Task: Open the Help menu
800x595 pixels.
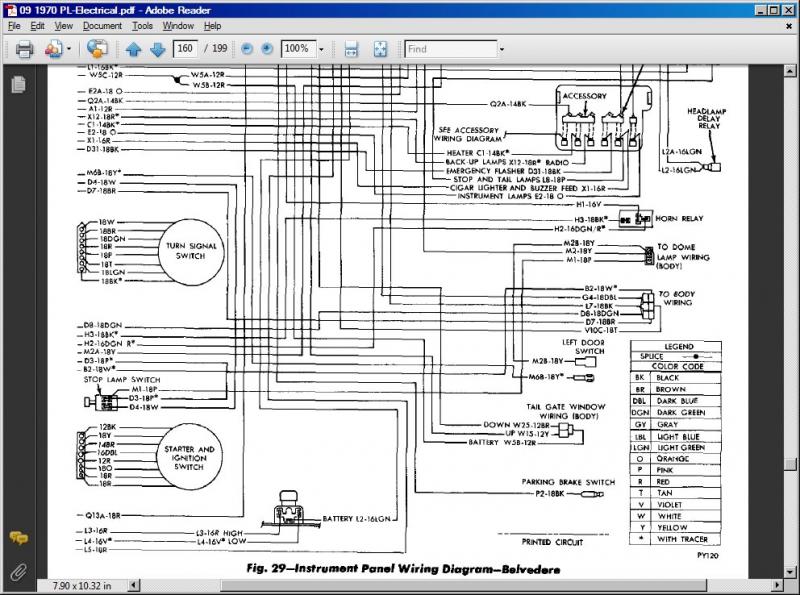Action: pos(212,26)
